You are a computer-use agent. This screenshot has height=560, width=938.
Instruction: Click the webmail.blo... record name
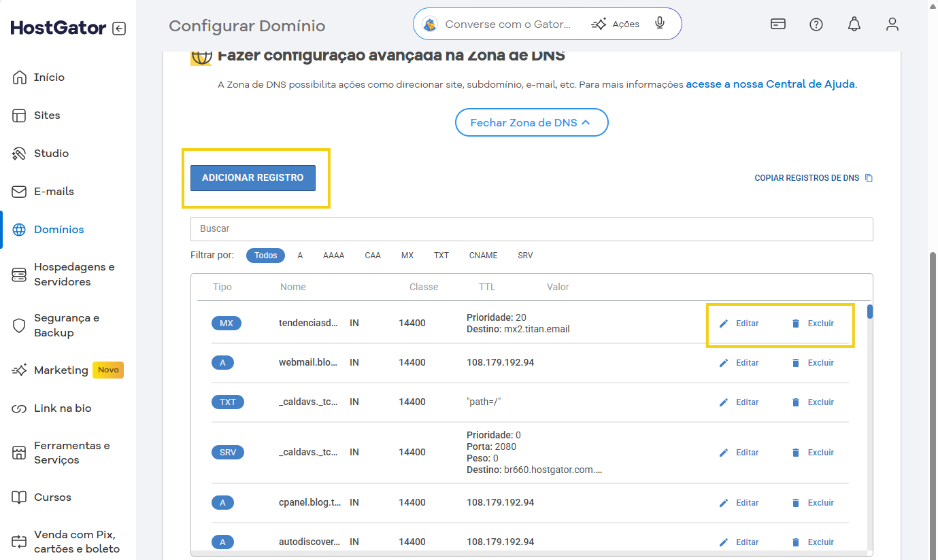pos(309,363)
